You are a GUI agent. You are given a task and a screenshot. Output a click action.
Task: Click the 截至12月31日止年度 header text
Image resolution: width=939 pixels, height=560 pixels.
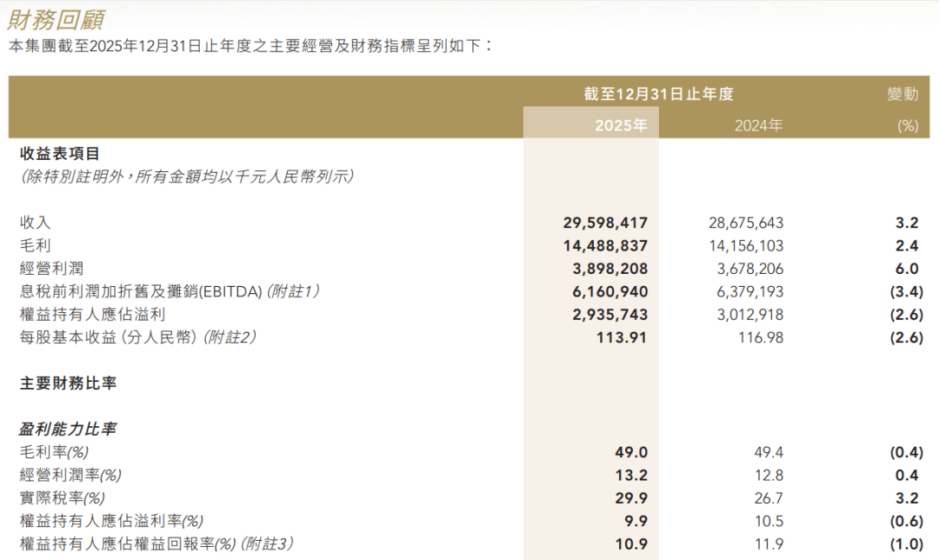(658, 94)
